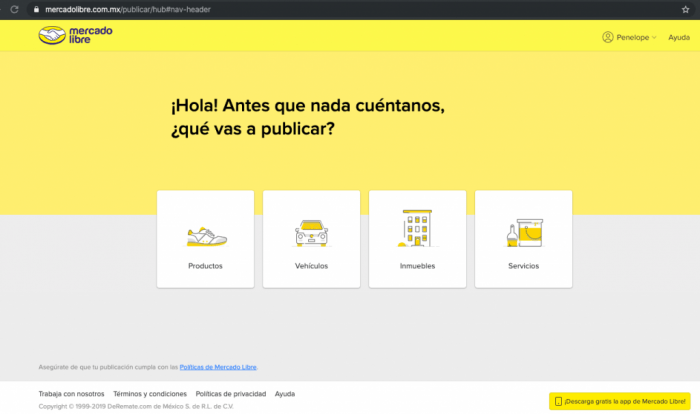
Task: Click the Descarga gratis la app banner
Action: coord(620,401)
